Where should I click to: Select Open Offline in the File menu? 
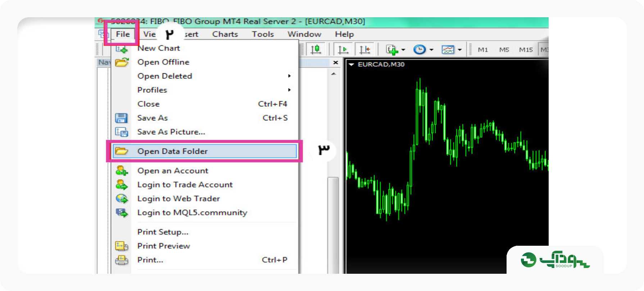(204, 62)
